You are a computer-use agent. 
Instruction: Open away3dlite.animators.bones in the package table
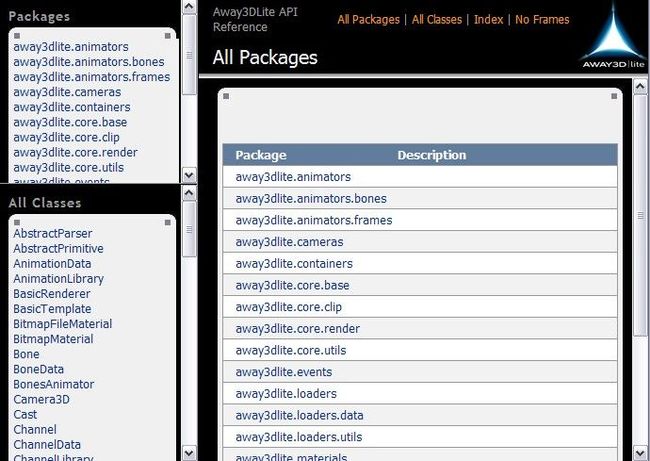coord(311,199)
